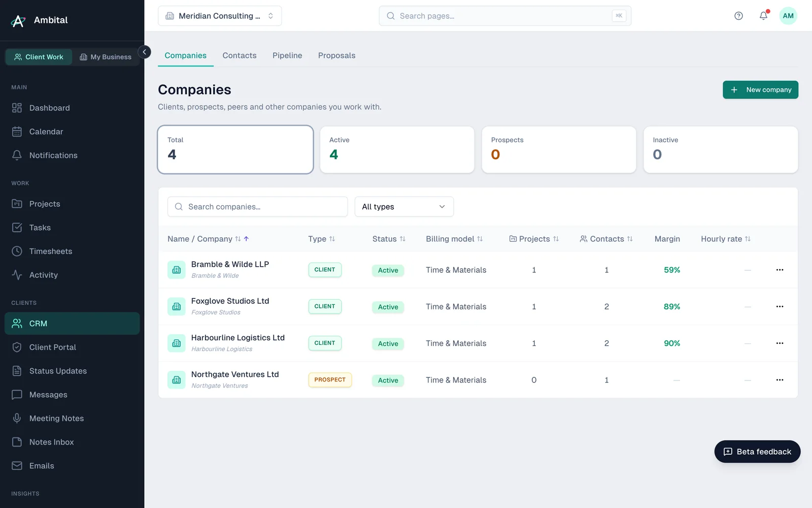Click the CLIENT badge for Bramble & Wilde LLP

pyautogui.click(x=325, y=270)
